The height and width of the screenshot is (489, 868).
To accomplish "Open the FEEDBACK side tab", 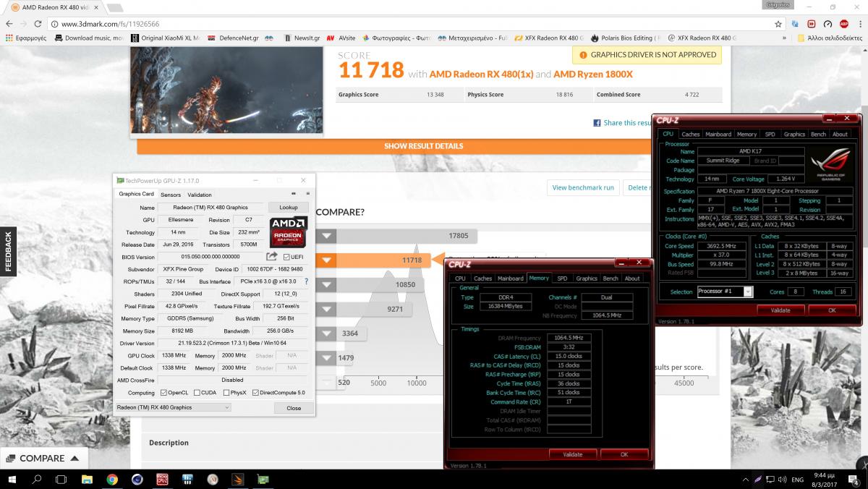I will click(8, 252).
